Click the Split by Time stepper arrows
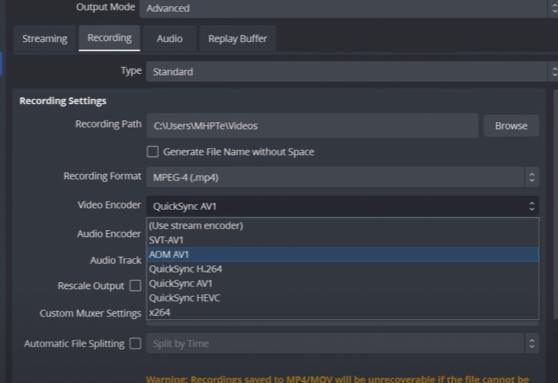Image resolution: width=558 pixels, height=383 pixels. pyautogui.click(x=532, y=343)
